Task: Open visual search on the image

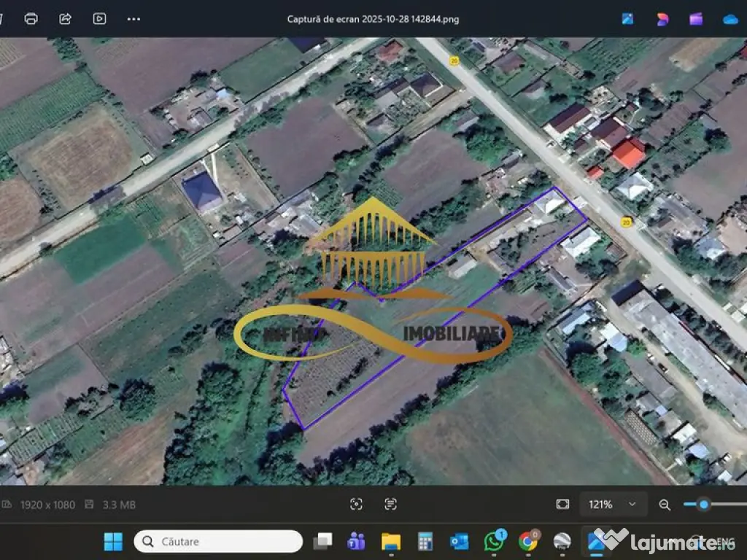Action: 356,504
